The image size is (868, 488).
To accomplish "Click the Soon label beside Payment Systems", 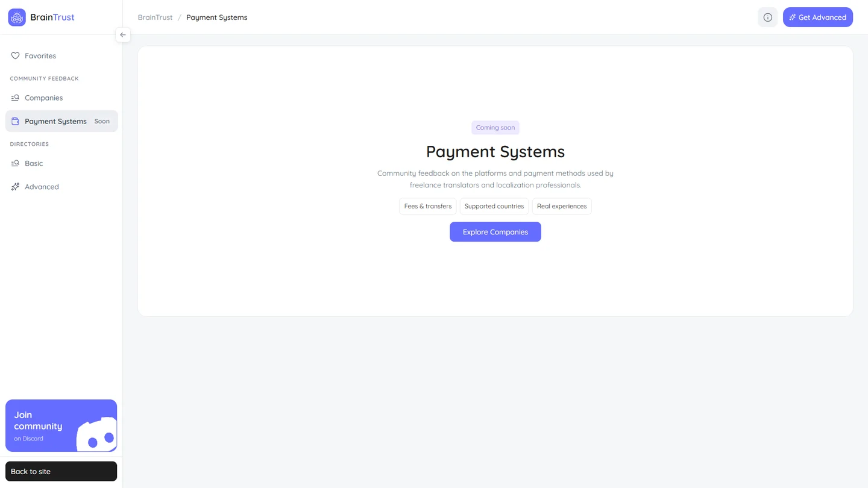I will (102, 121).
